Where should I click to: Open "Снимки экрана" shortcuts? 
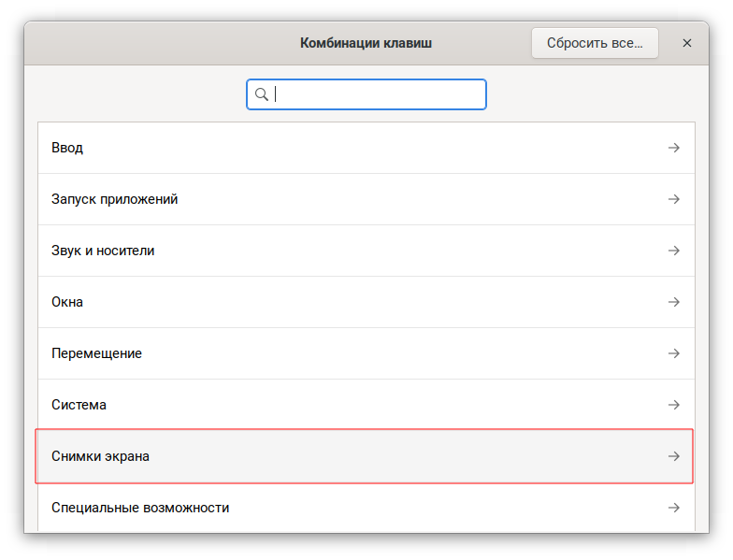[365, 456]
